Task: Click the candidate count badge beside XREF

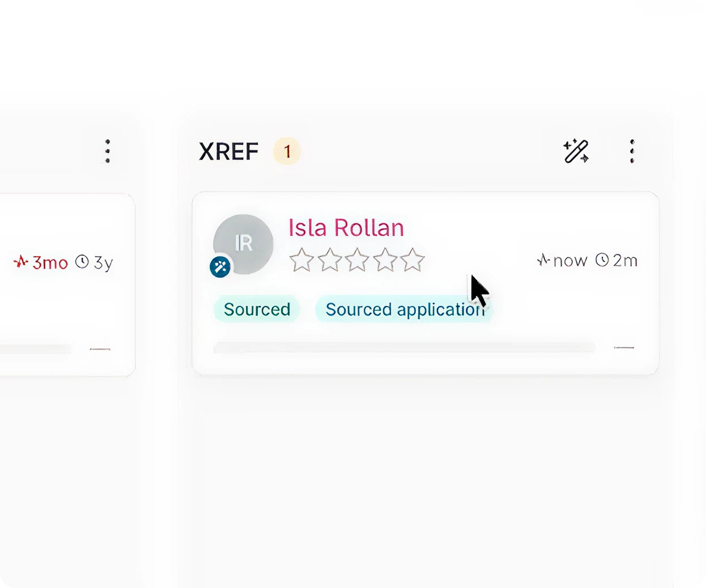Action: pos(287,151)
